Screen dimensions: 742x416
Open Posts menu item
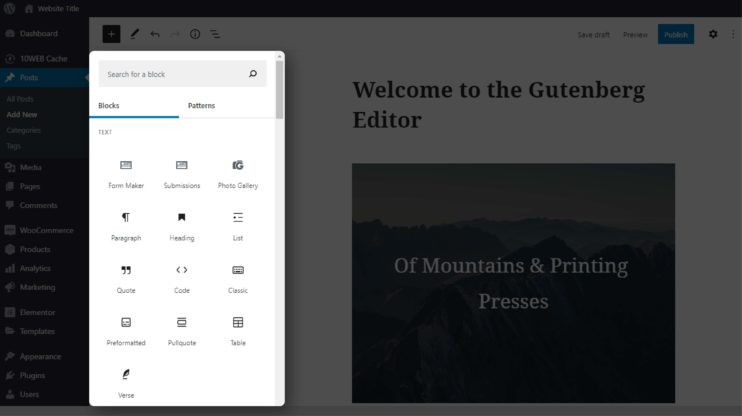coord(44,77)
